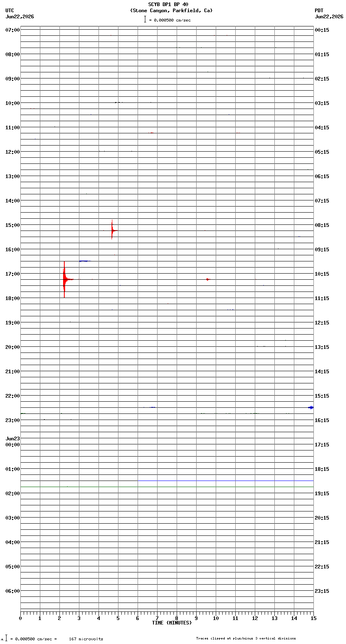Viewport: 346px width, 644px height.
Task: Click the '23:15' PDT time label
Action: [x=322, y=591]
